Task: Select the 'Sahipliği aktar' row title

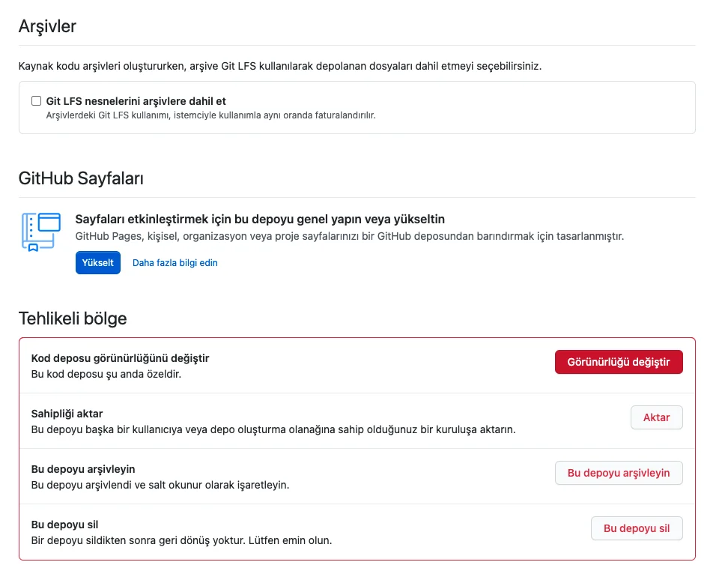Action: click(x=67, y=414)
